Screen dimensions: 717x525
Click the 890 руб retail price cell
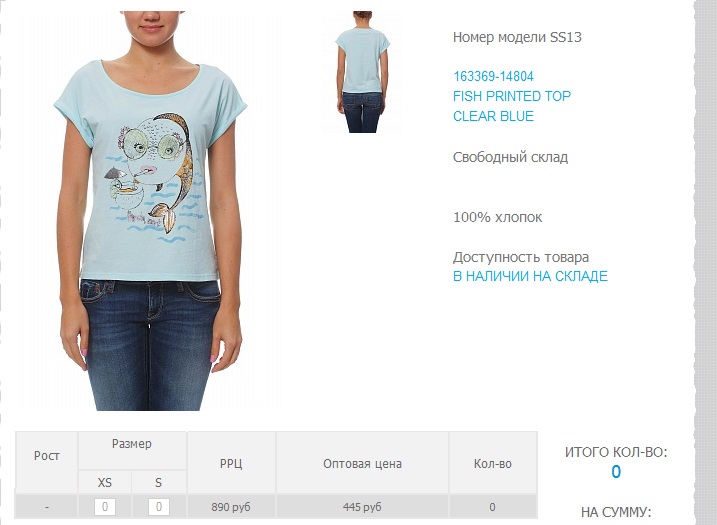pos(231,507)
